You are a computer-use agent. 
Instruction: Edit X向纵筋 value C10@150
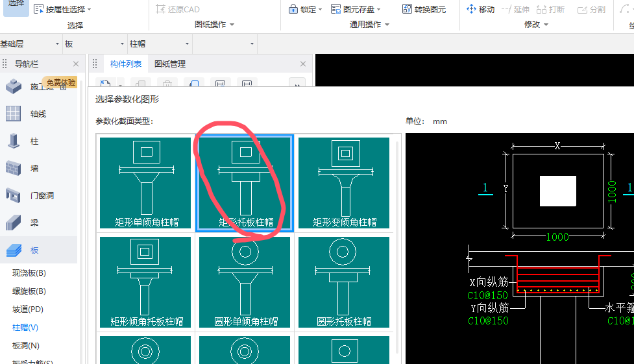[x=487, y=296]
